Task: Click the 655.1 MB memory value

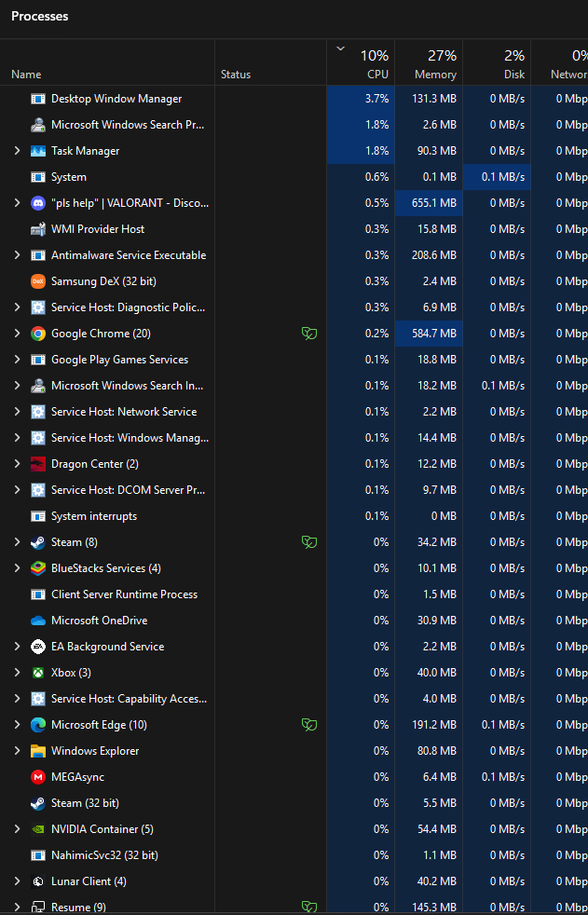Action: coord(434,203)
